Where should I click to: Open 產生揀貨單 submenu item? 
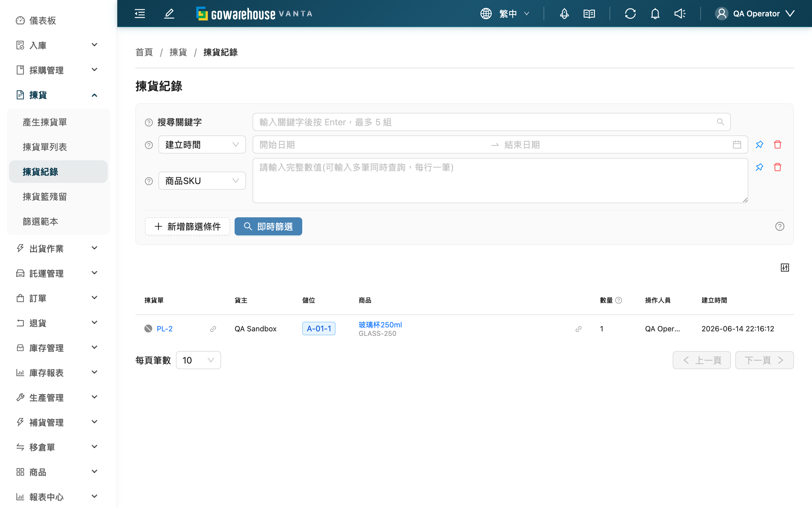[58, 122]
